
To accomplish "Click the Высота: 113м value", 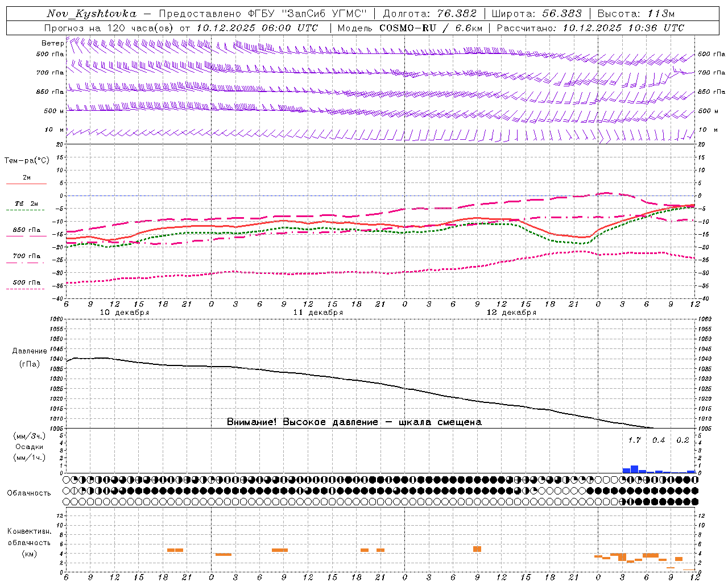I will point(636,14).
